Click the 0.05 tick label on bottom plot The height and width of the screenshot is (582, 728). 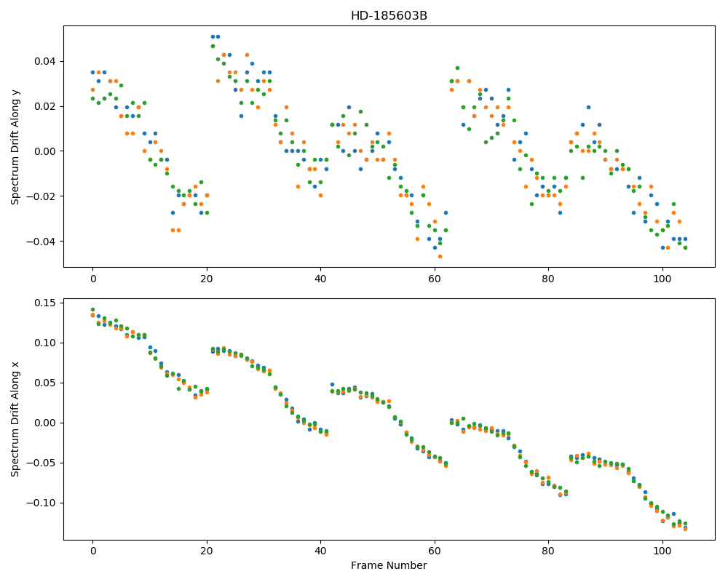tap(45, 383)
